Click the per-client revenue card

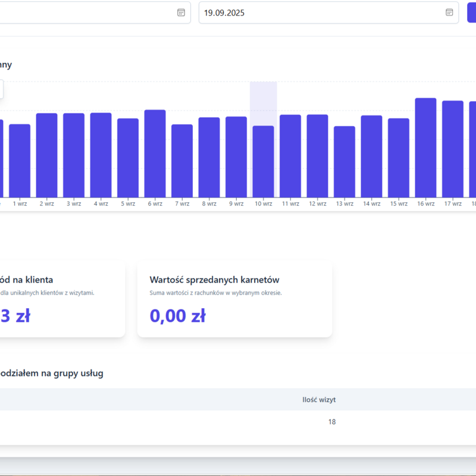[59, 298]
